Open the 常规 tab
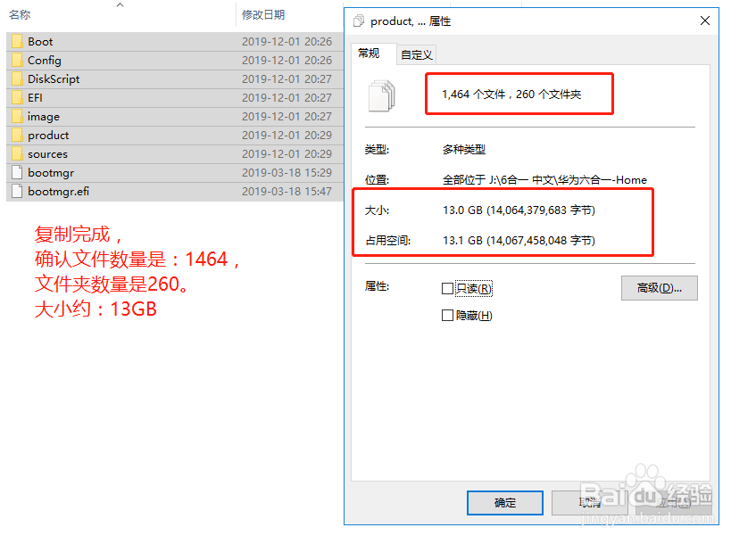This screenshot has width=756, height=544. (369, 54)
